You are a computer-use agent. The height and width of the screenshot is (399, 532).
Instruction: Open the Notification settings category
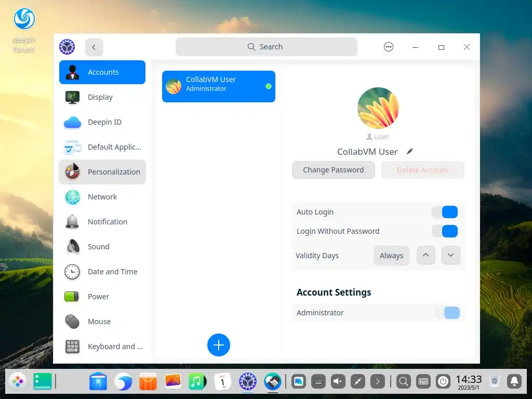[102, 222]
